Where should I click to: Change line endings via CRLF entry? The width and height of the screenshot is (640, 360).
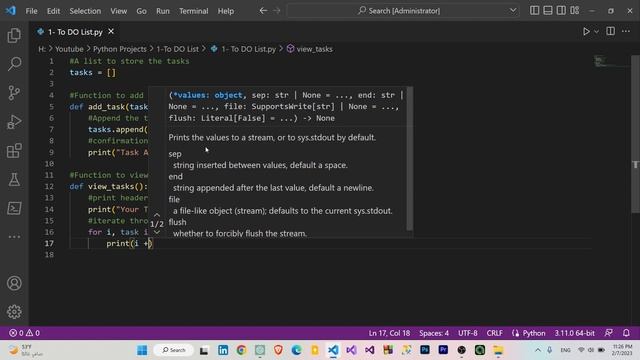click(495, 333)
